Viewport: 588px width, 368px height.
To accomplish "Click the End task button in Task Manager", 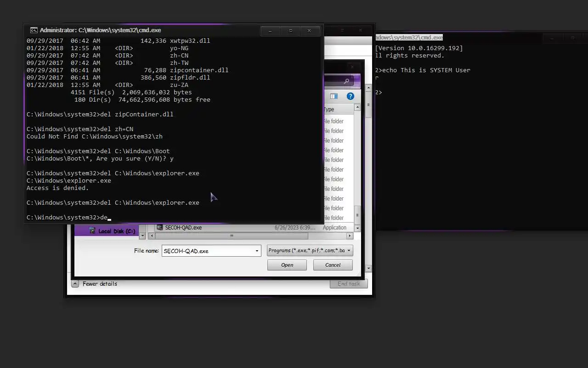I will (x=349, y=284).
